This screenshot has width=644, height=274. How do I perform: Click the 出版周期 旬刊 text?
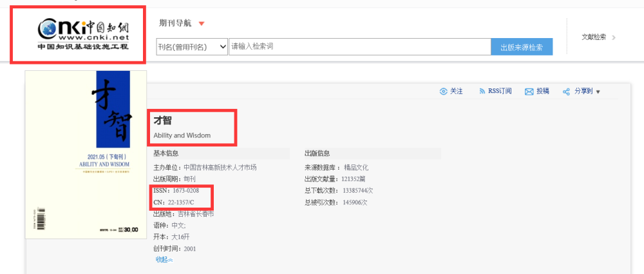[x=175, y=179]
